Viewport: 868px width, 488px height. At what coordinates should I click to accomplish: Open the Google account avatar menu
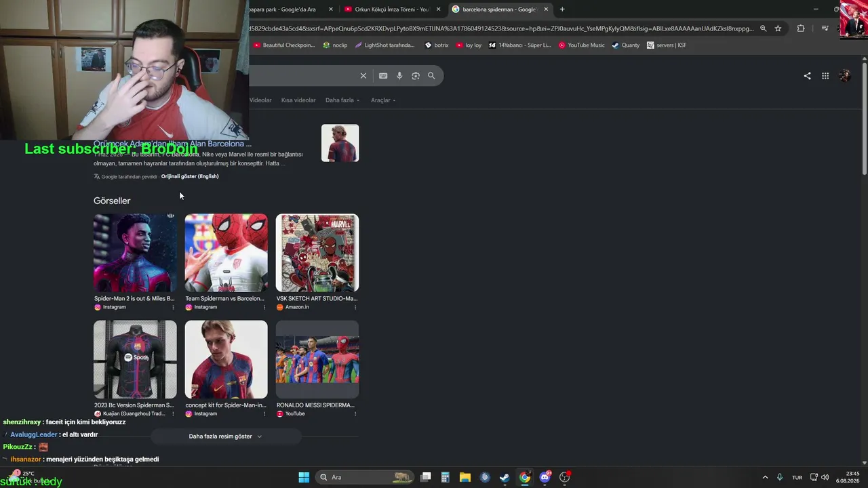pyautogui.click(x=845, y=76)
